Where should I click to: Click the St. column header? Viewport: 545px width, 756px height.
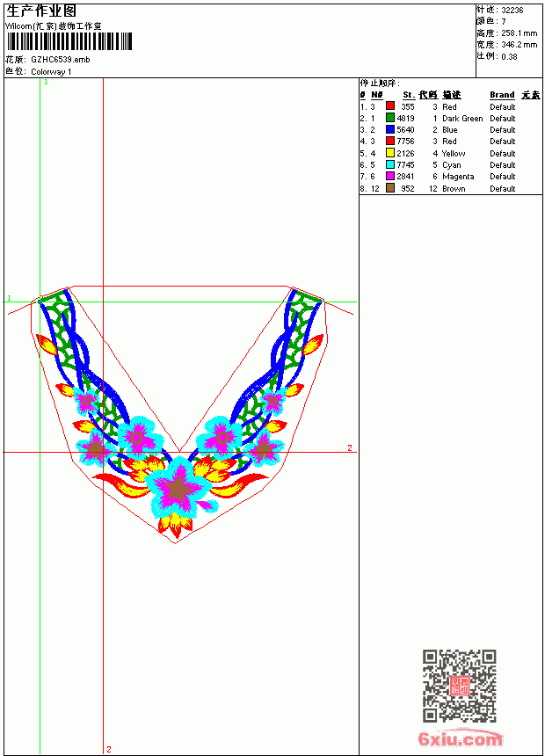pyautogui.click(x=409, y=95)
